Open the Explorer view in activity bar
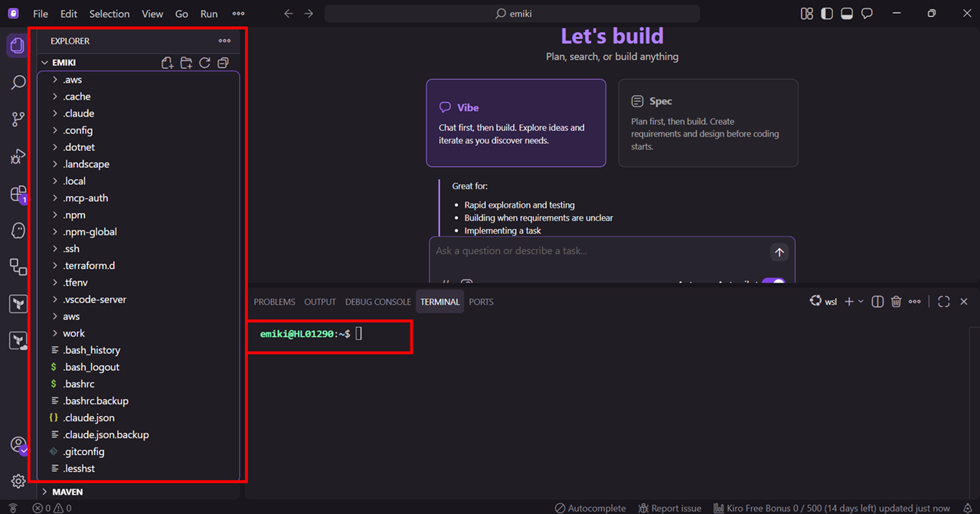Viewport: 980px width, 514px height. pos(18,46)
